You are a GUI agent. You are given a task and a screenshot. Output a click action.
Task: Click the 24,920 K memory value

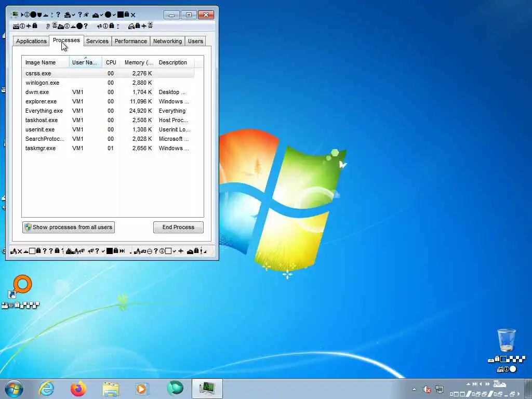[140, 111]
